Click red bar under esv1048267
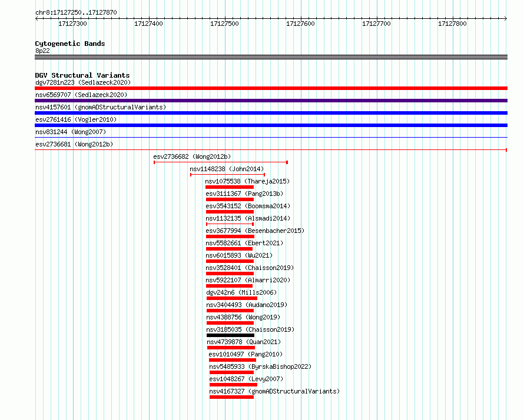 pyautogui.click(x=233, y=385)
